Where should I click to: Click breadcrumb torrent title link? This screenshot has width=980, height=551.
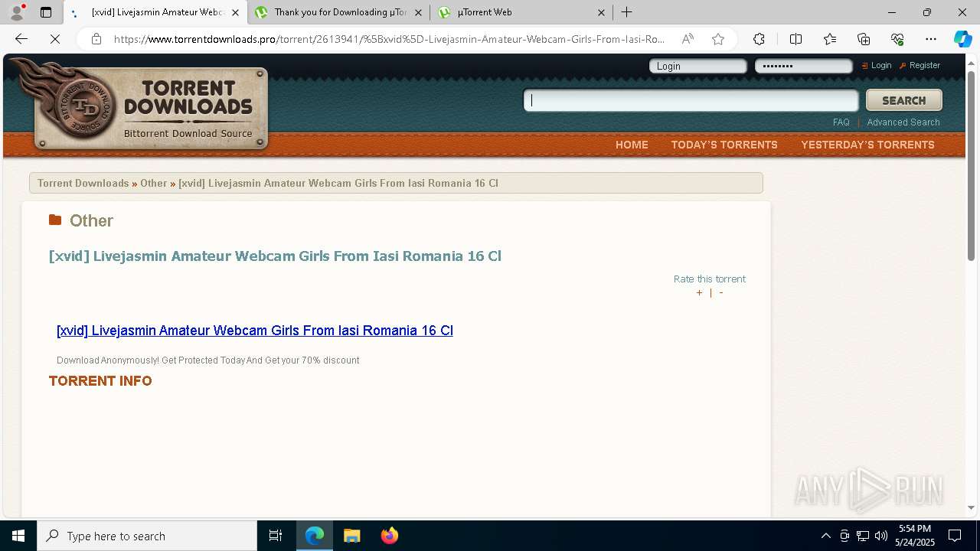point(338,183)
